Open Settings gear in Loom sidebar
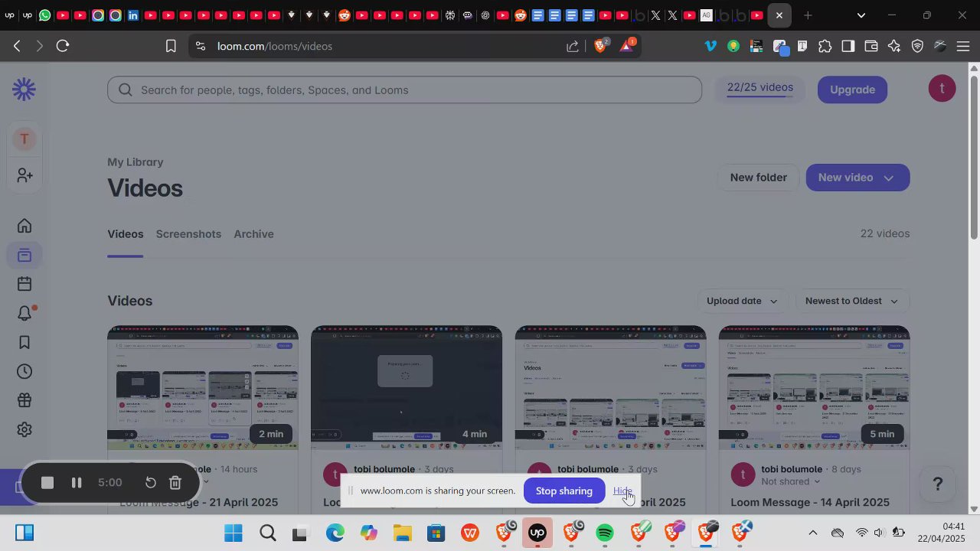 [x=24, y=429]
